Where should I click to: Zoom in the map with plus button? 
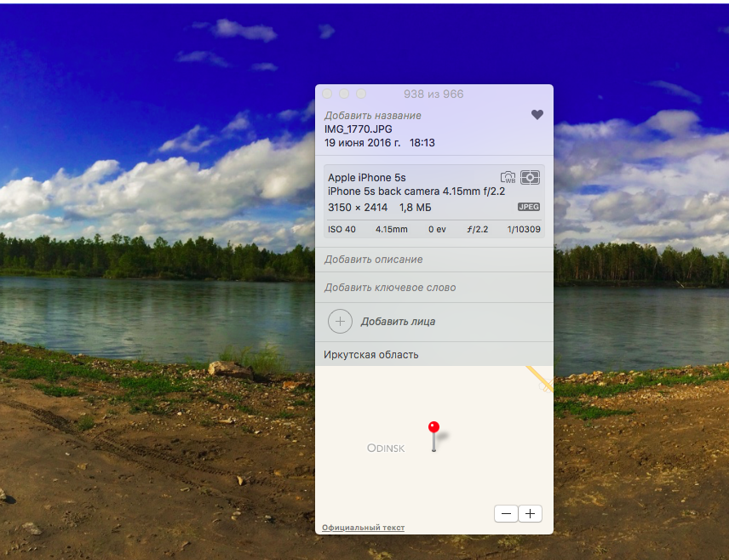tap(530, 513)
